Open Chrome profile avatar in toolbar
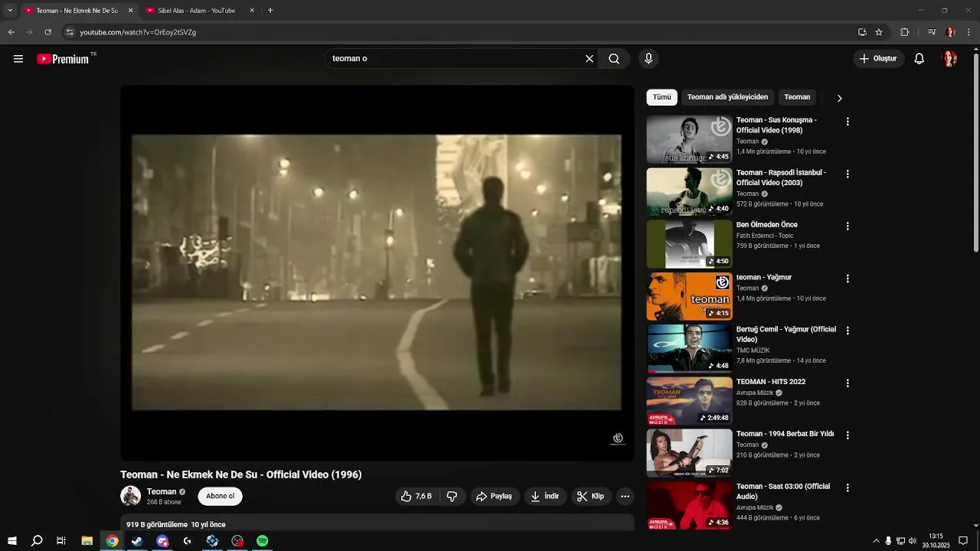This screenshot has width=980, height=551. [950, 32]
